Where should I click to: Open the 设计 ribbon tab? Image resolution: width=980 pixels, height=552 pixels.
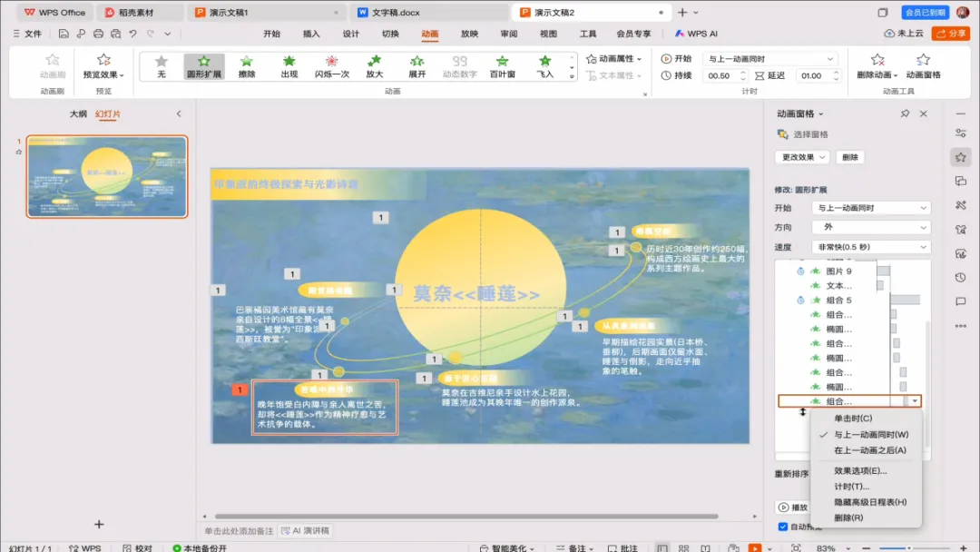[350, 34]
